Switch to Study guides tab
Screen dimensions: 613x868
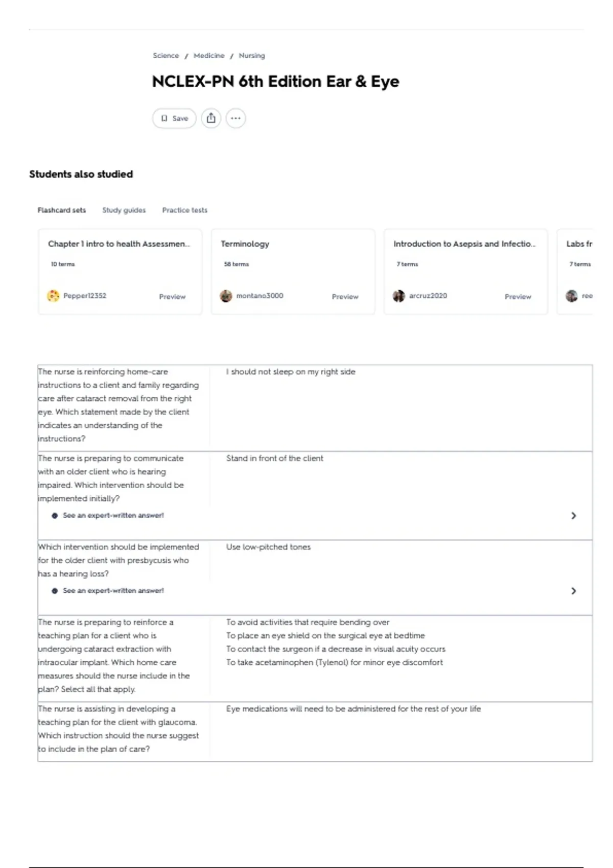[x=124, y=210]
